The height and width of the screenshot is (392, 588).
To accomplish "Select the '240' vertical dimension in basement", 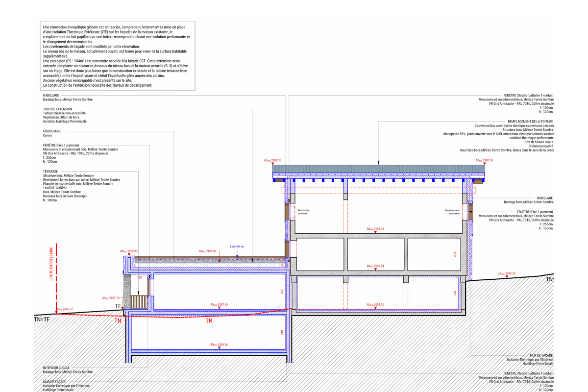I will coord(282,332).
